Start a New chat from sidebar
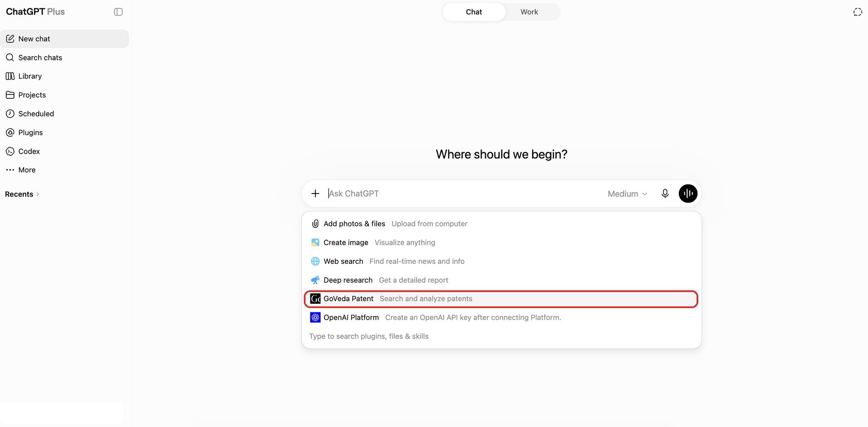 pyautogui.click(x=65, y=39)
